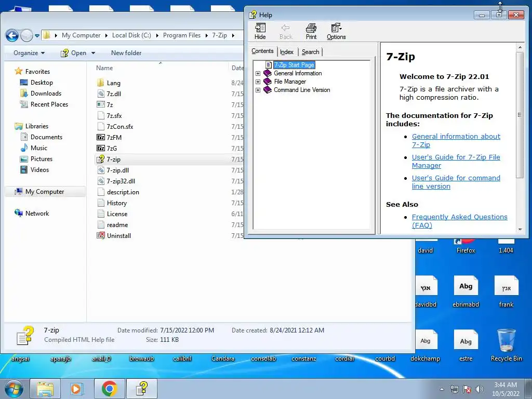The width and height of the screenshot is (532, 399).
Task: Show hidden tray icons arrow
Action: (442, 390)
